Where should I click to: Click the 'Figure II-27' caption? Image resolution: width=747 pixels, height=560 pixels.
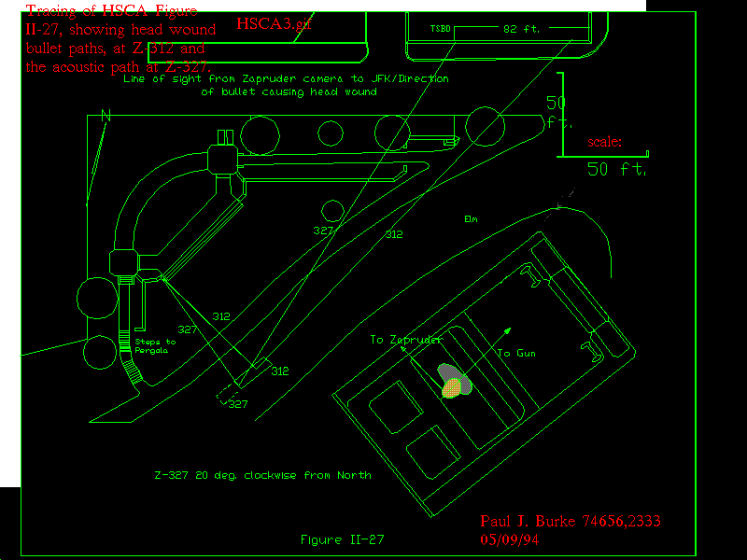[342, 539]
